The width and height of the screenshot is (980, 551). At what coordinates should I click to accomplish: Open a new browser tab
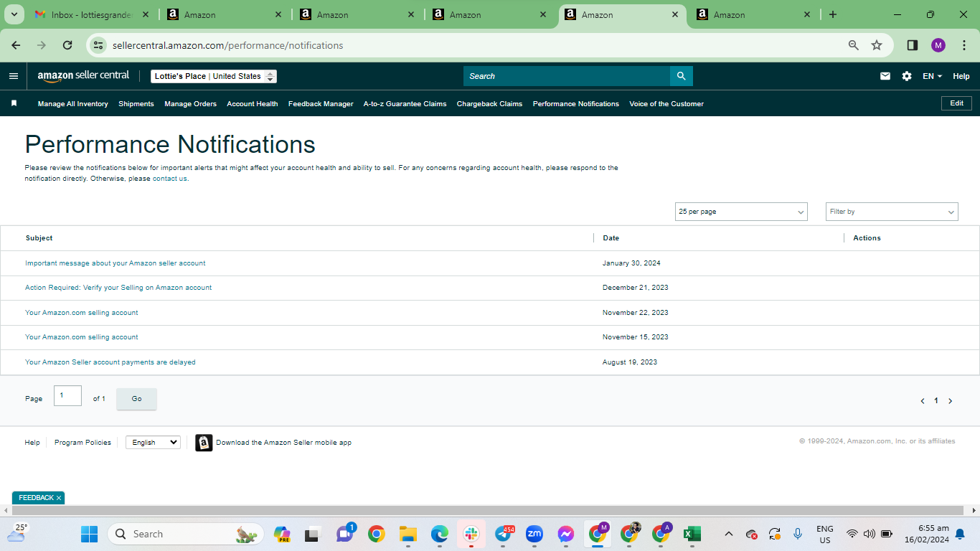click(x=833, y=14)
